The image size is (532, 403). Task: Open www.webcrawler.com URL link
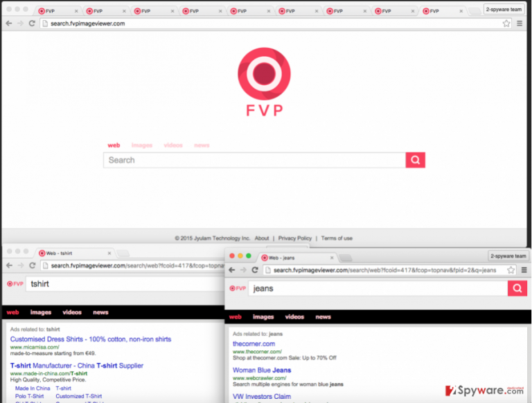[x=260, y=378]
